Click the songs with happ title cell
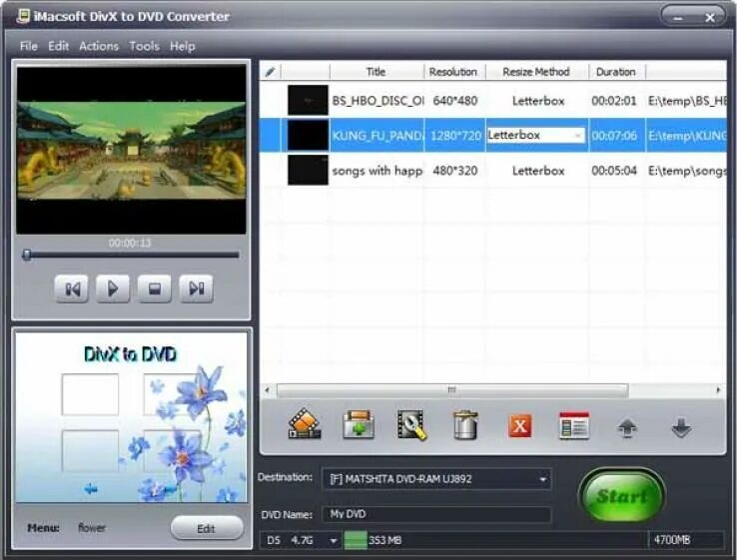 (x=377, y=171)
